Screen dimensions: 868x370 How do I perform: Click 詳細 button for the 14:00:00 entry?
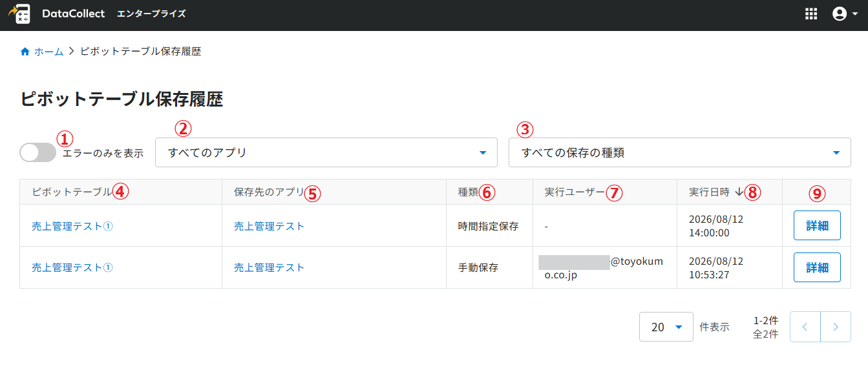coord(817,225)
